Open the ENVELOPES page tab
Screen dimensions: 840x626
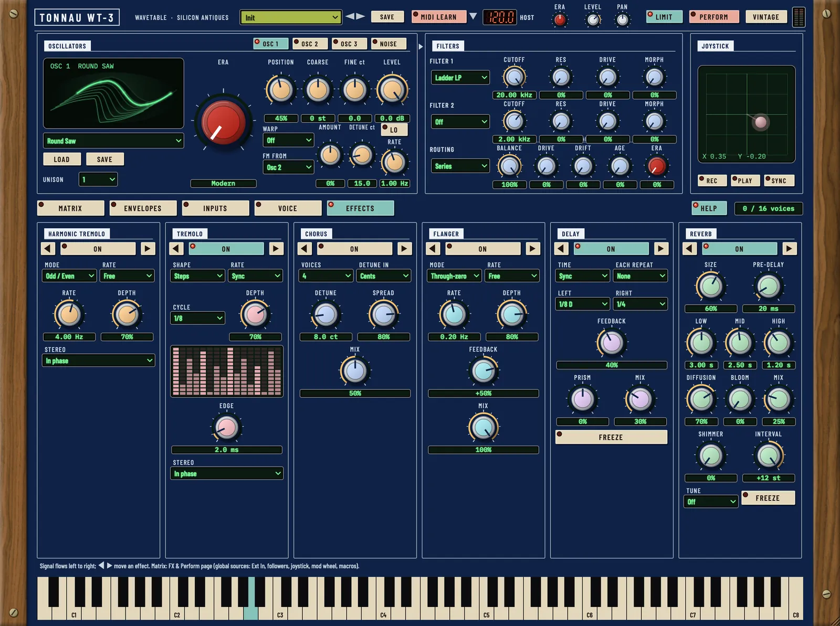[x=143, y=208]
